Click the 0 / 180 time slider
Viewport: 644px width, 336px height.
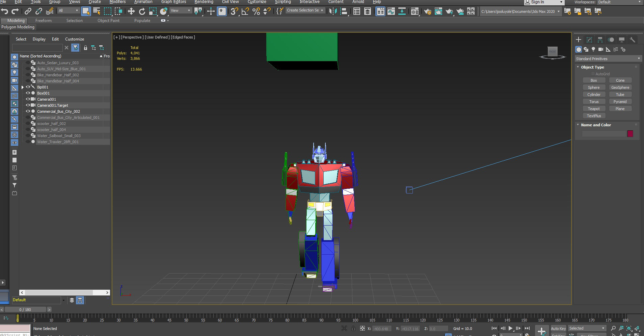(x=25, y=309)
